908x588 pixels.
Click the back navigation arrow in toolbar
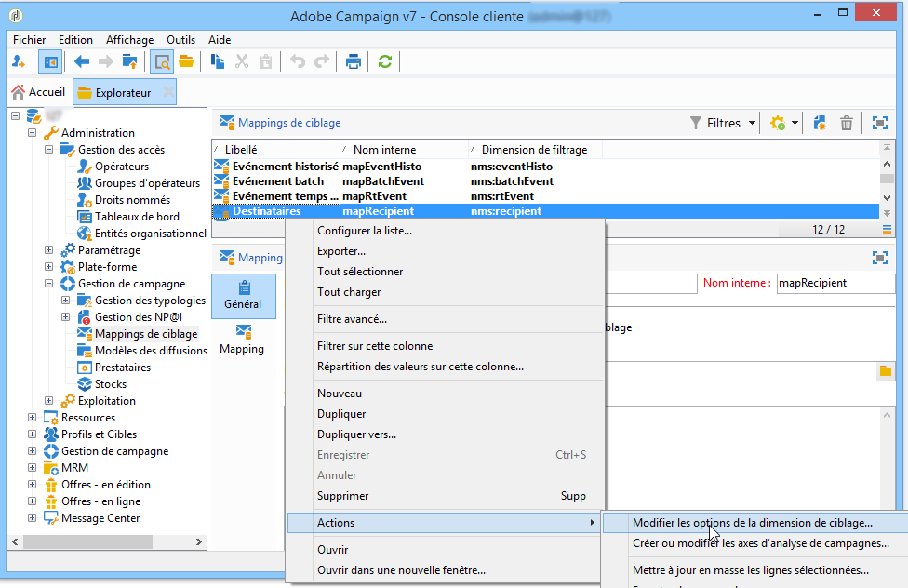point(82,61)
